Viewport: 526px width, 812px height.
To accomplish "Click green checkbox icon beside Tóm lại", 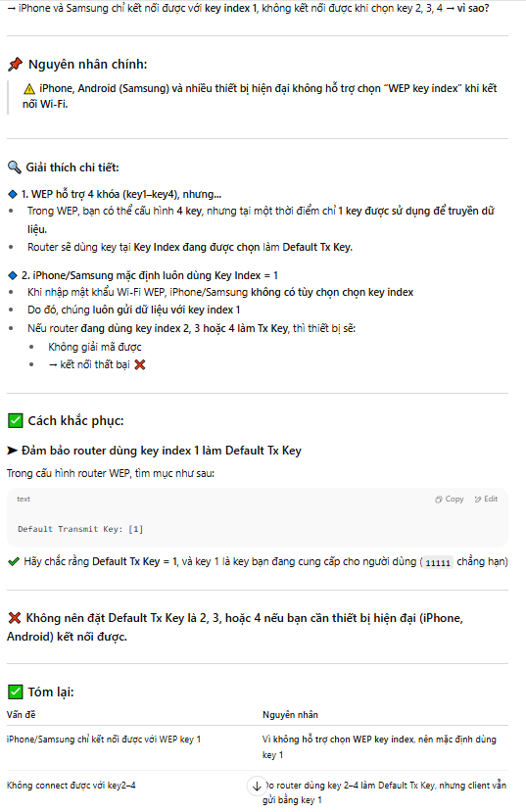I will click(16, 692).
